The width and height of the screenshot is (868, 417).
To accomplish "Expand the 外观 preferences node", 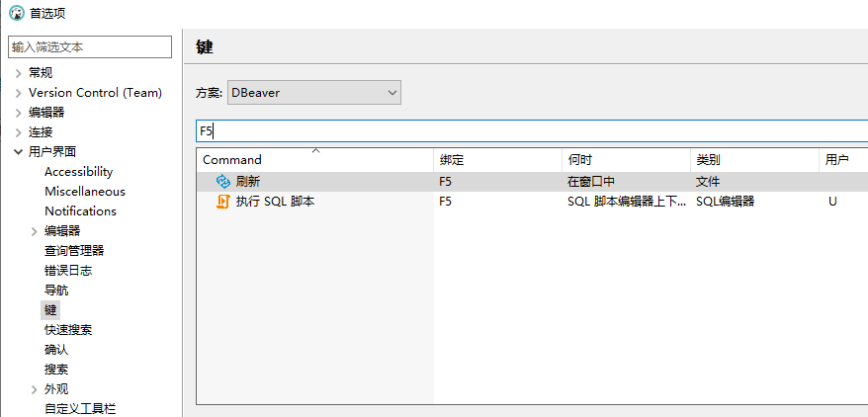I will pyautogui.click(x=35, y=389).
